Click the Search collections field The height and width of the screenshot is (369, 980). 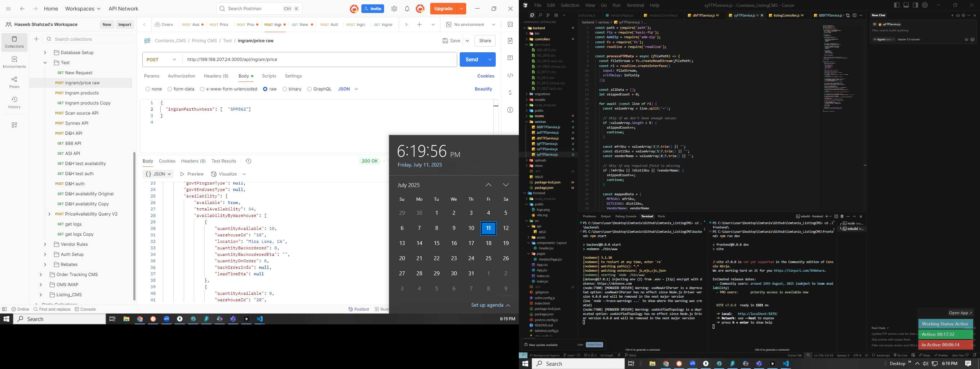tap(88, 39)
